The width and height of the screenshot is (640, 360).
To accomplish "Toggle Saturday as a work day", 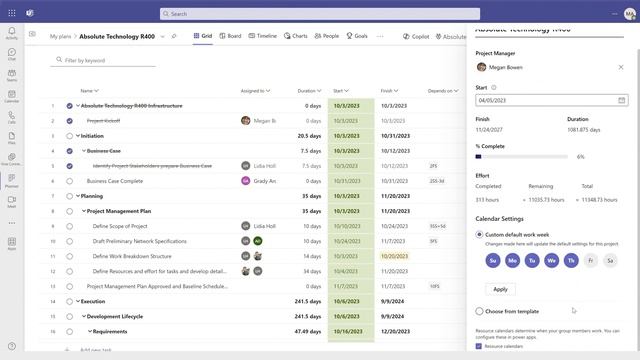I will pyautogui.click(x=610, y=260).
